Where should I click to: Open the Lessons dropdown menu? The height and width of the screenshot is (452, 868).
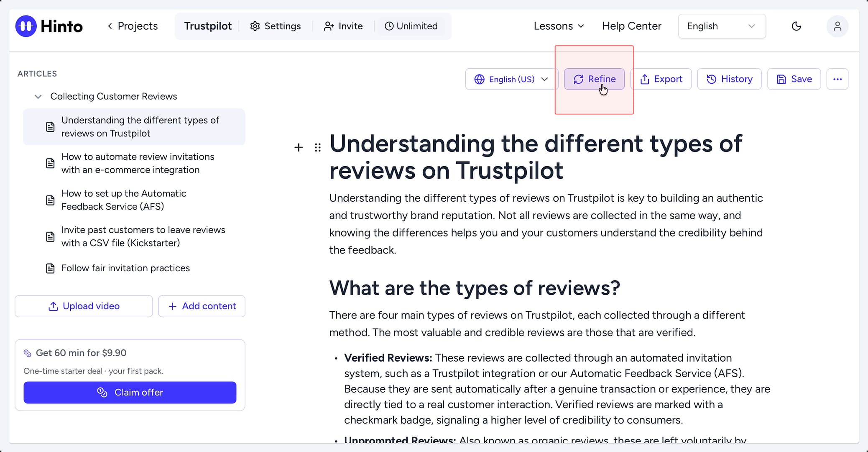[559, 26]
